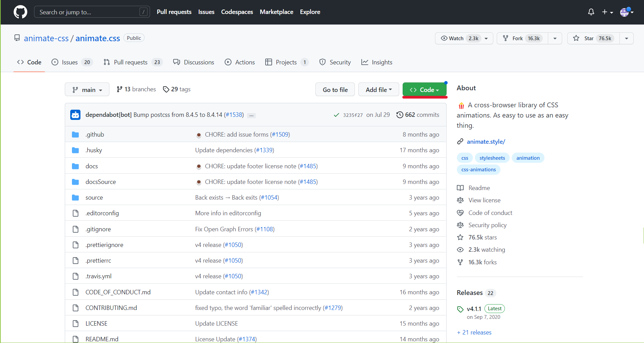Open the animate-css organization link
This screenshot has width=644, height=343.
click(x=46, y=38)
